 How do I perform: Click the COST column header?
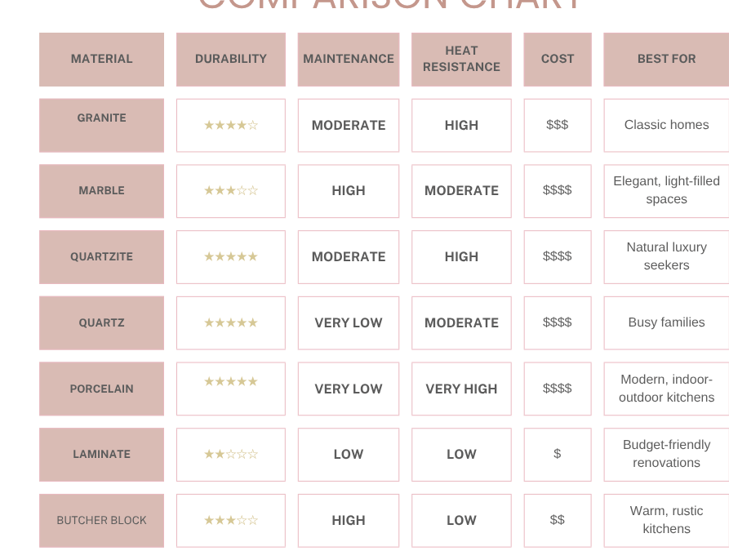tap(558, 59)
